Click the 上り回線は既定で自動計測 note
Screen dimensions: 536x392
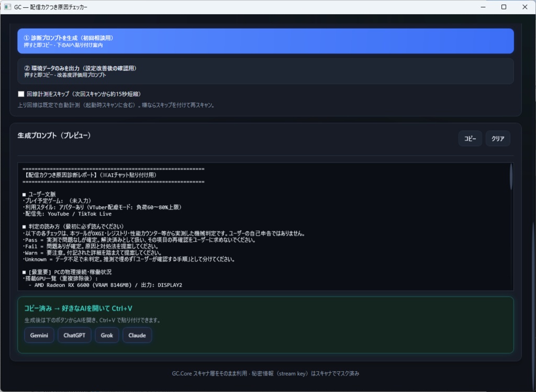(117, 105)
